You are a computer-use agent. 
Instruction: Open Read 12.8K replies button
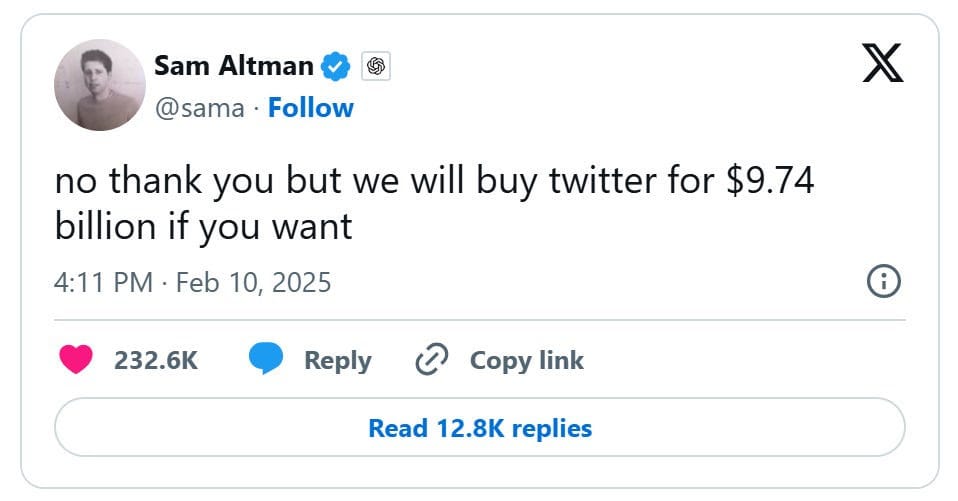coord(479,428)
